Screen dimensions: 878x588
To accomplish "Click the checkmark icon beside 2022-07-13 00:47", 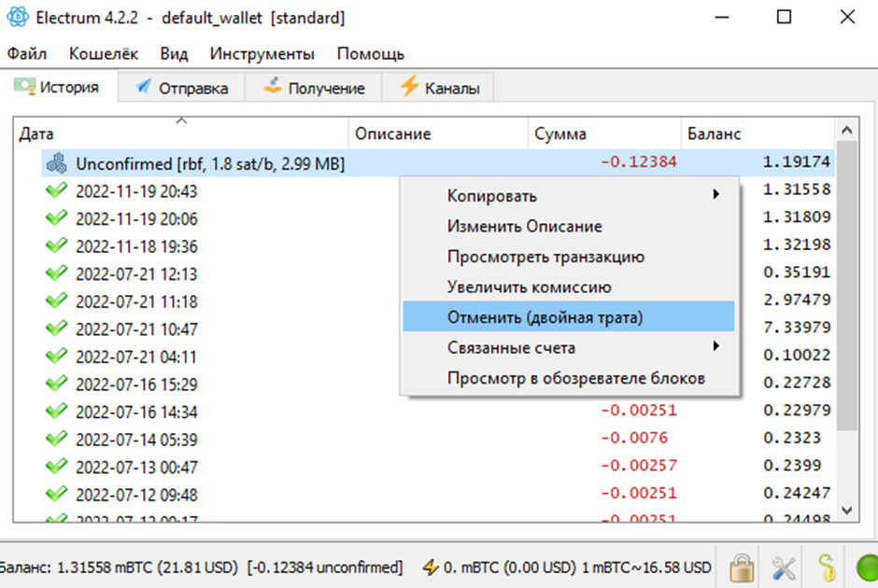I will [57, 467].
